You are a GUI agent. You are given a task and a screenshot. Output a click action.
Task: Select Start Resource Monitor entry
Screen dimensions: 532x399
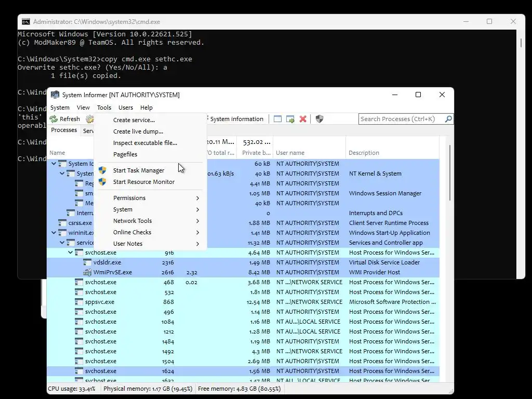(150, 182)
